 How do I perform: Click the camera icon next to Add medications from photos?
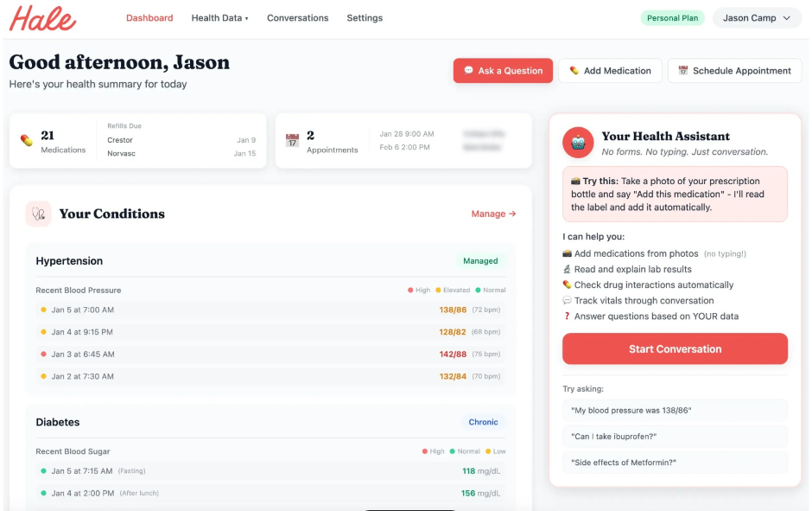pyautogui.click(x=568, y=253)
